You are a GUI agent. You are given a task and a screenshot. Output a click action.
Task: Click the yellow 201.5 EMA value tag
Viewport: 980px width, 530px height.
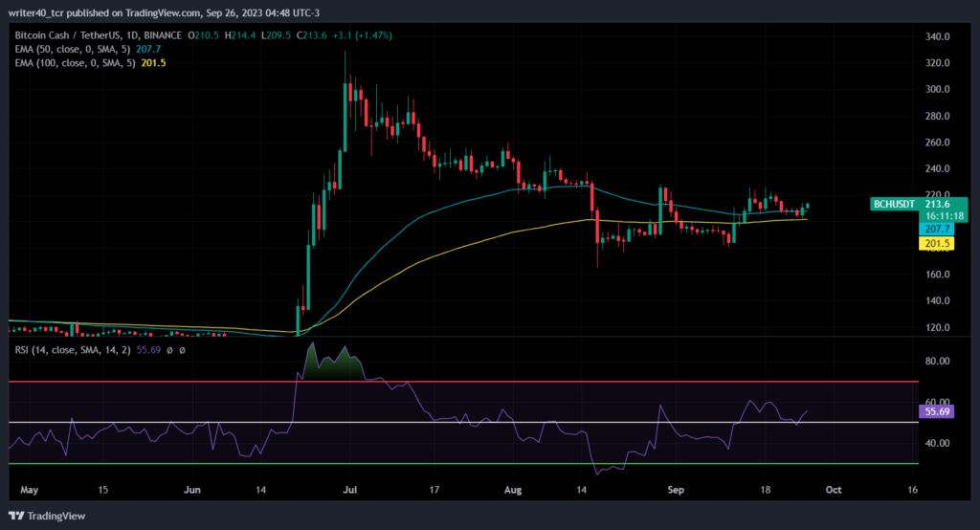coord(936,244)
